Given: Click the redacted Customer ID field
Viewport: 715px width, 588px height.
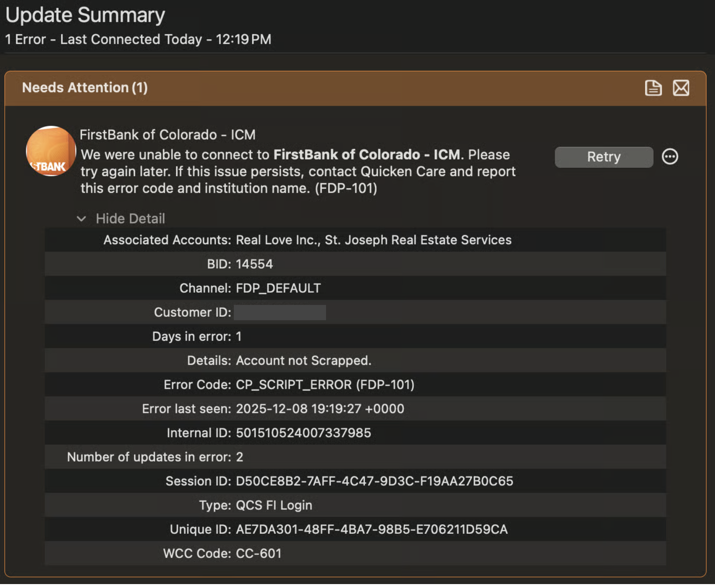Looking at the screenshot, I should point(280,312).
